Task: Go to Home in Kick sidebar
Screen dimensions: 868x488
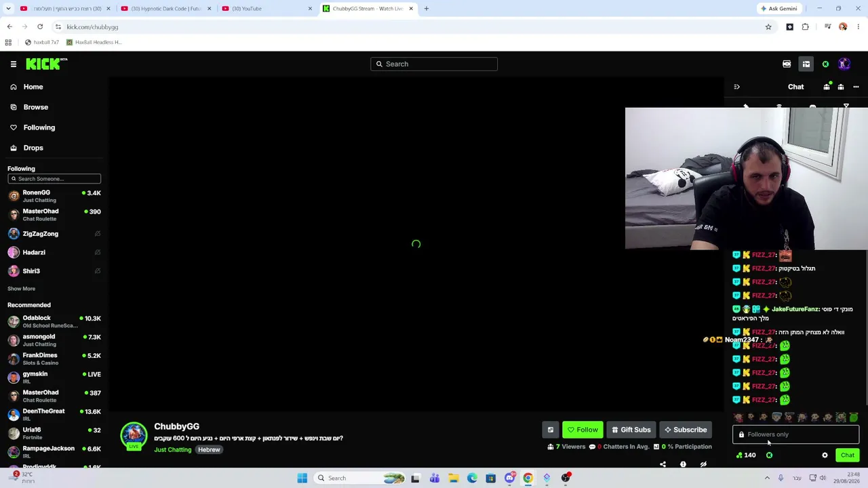Action: pos(26,87)
